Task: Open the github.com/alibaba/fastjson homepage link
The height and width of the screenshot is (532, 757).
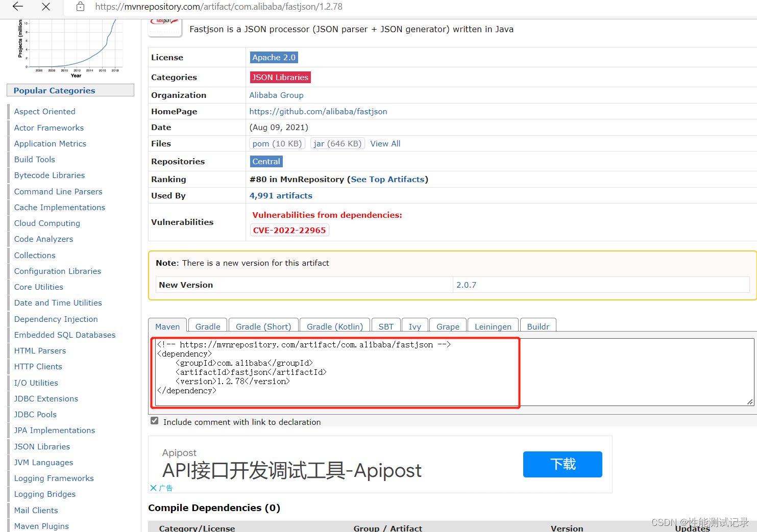Action: pos(318,112)
